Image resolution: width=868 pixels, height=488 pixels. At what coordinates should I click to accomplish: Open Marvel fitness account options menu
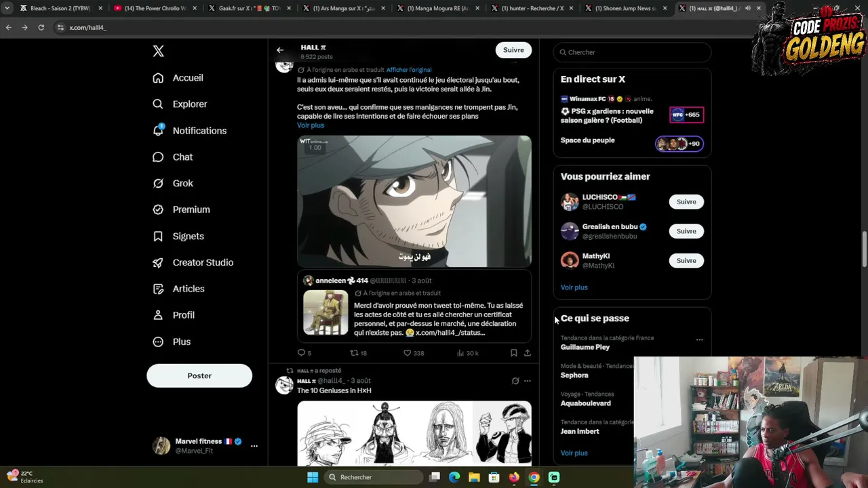tap(254, 446)
